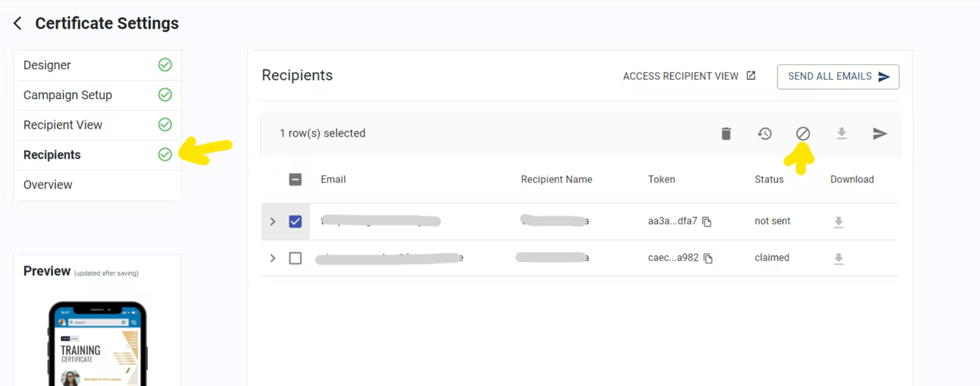Delete the selected recipient row
This screenshot has width=980, height=386.
click(x=726, y=133)
